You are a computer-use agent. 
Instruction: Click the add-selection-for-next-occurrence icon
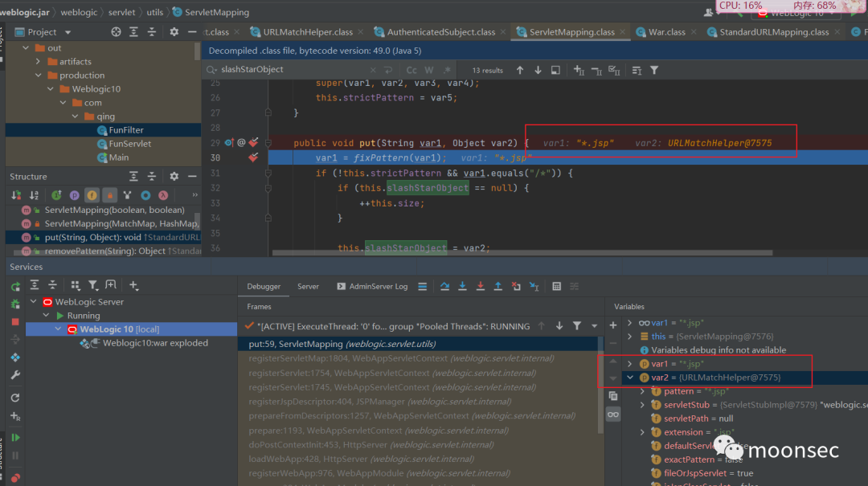tap(579, 71)
